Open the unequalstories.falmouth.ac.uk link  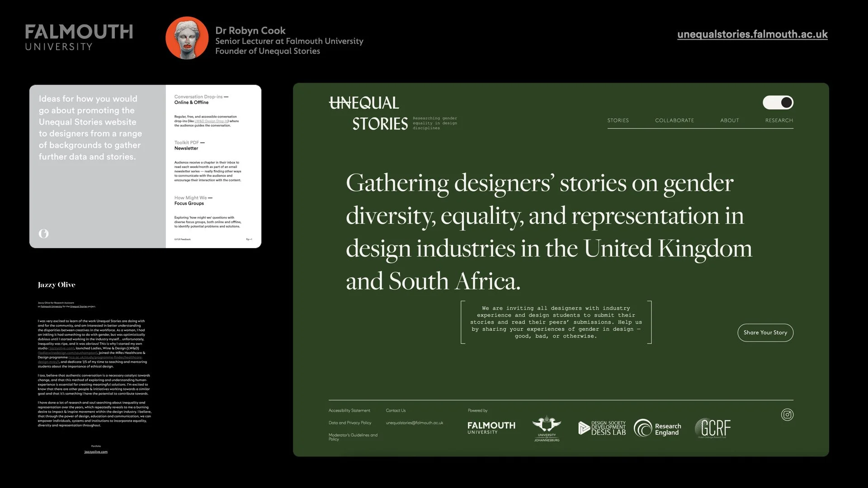click(x=752, y=34)
